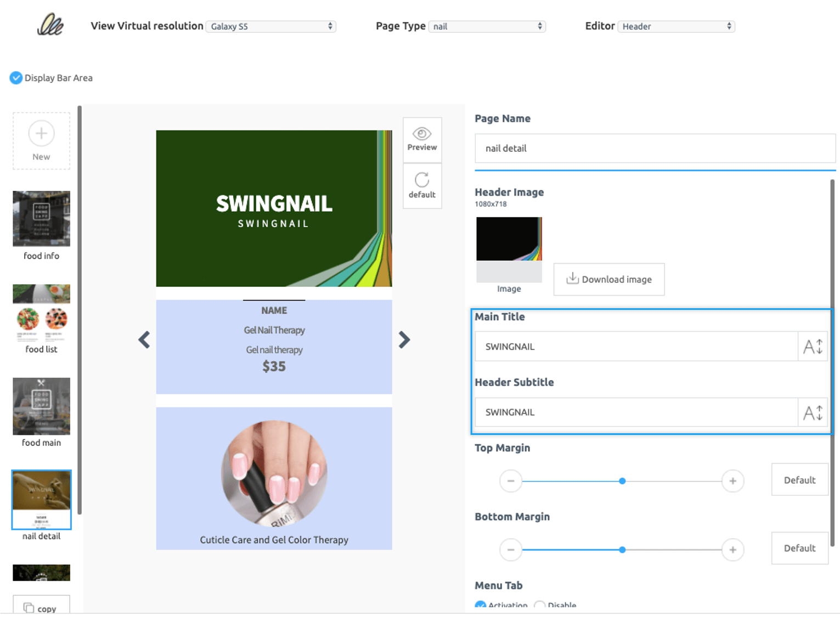Click the New page plus icon

(41, 133)
